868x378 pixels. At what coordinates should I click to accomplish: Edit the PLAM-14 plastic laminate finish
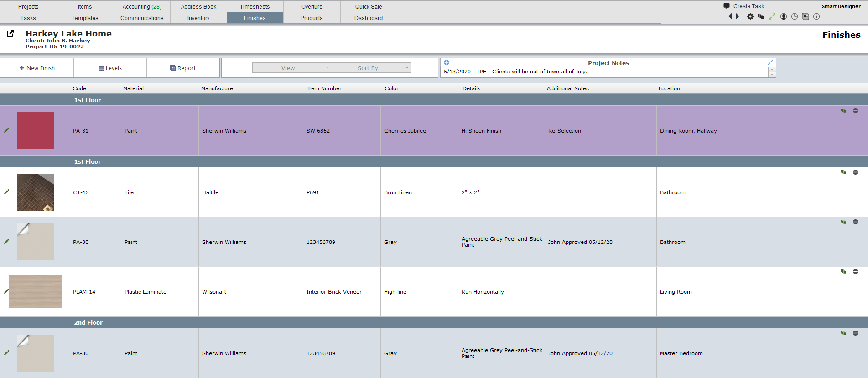(x=6, y=291)
